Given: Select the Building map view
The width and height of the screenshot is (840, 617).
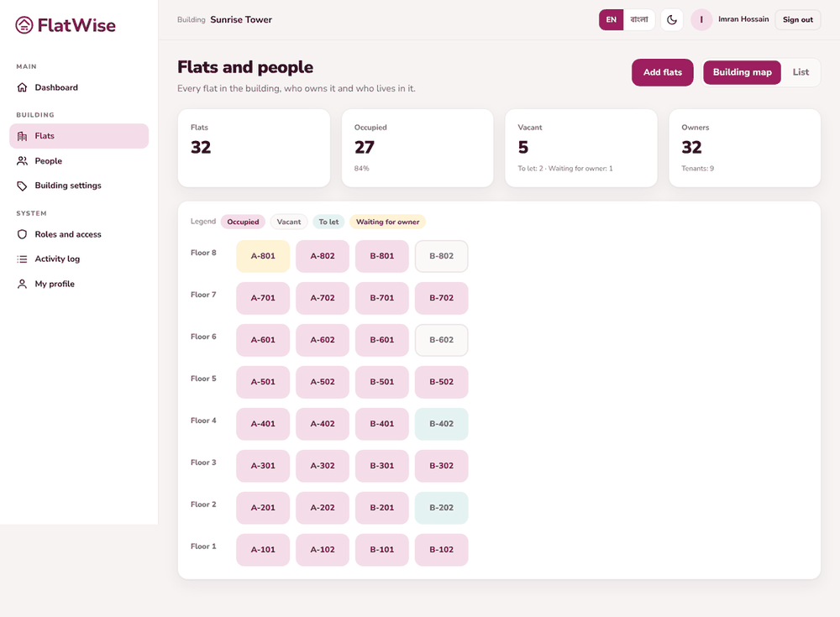Looking at the screenshot, I should pos(742,72).
